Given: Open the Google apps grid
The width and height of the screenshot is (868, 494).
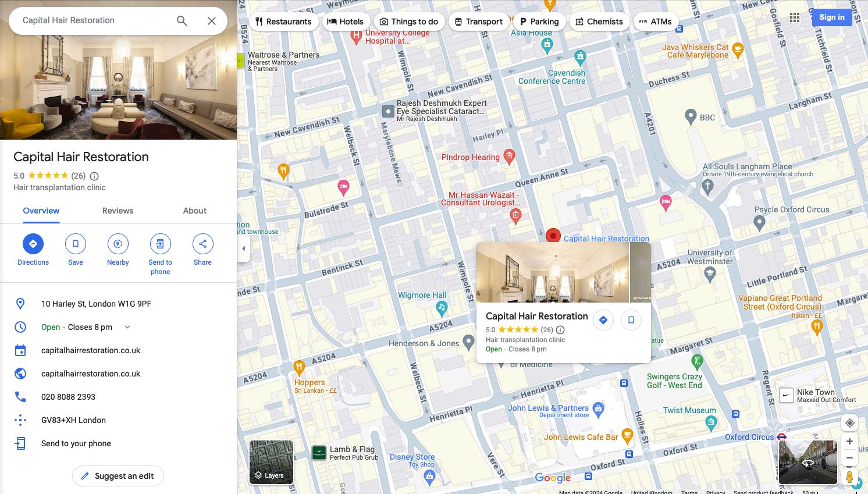Looking at the screenshot, I should tap(795, 17).
